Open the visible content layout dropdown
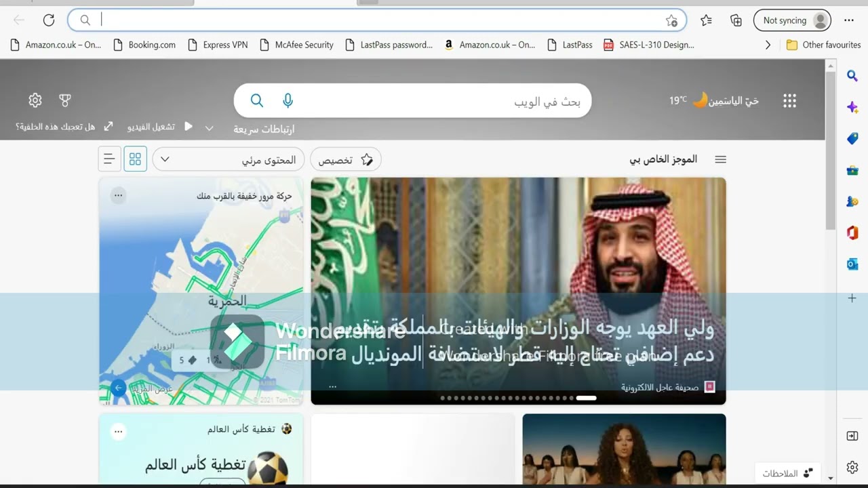Viewport: 868px width, 488px height. coord(229,160)
